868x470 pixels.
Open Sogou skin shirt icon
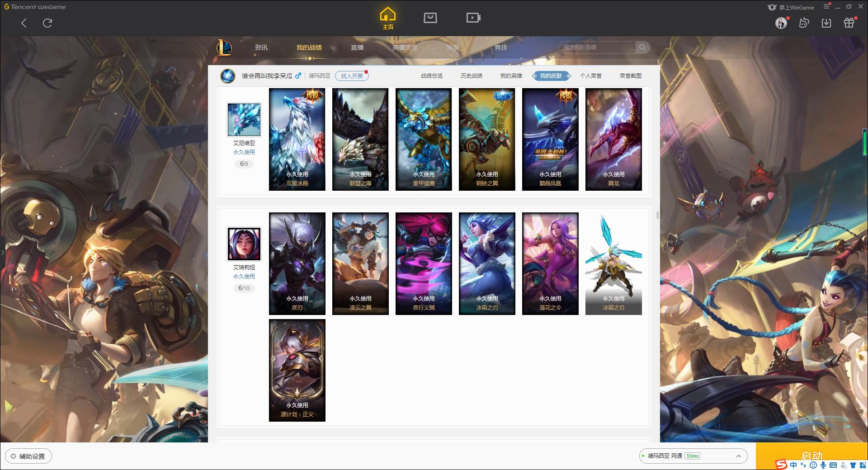[x=853, y=465]
